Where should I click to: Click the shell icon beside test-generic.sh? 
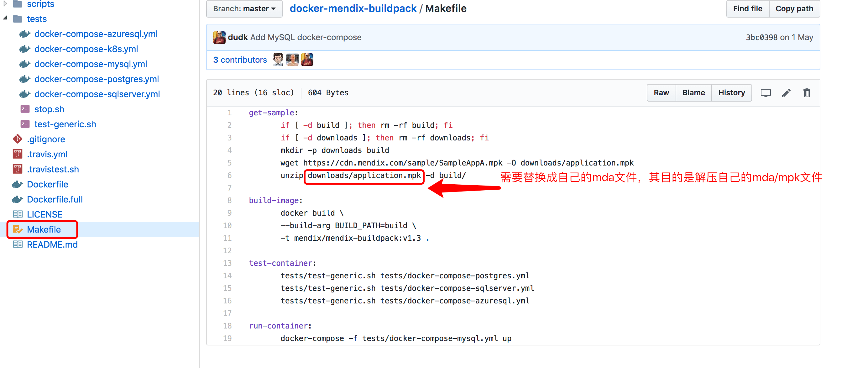25,124
